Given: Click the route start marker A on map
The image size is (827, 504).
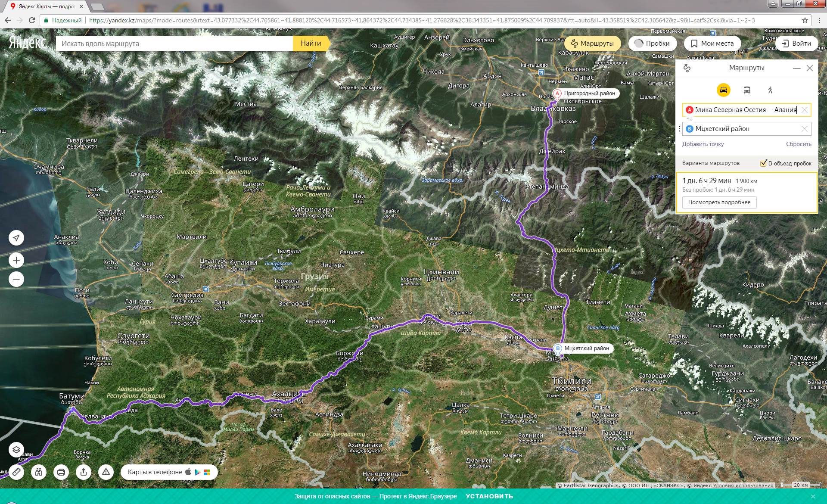Looking at the screenshot, I should 557,93.
